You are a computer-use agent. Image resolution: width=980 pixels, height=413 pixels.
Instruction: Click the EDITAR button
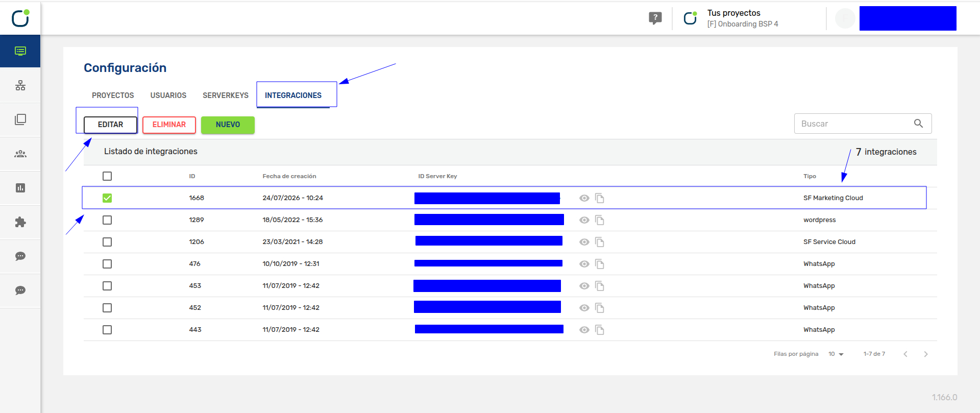[x=110, y=125]
